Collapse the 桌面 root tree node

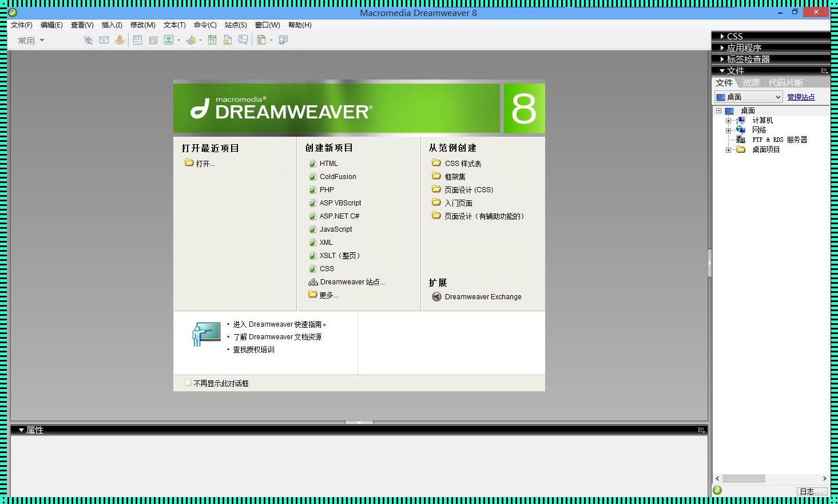(718, 111)
